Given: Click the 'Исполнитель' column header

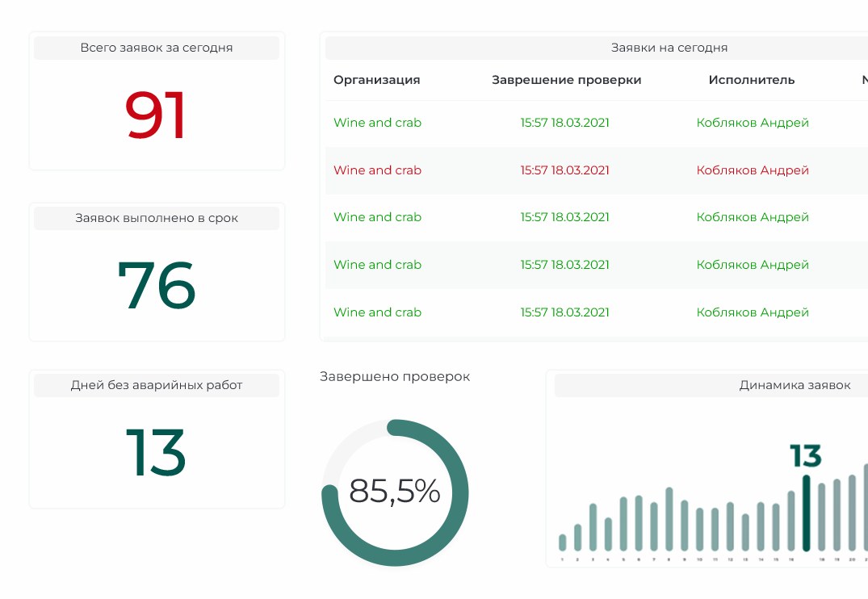Looking at the screenshot, I should 751,80.
